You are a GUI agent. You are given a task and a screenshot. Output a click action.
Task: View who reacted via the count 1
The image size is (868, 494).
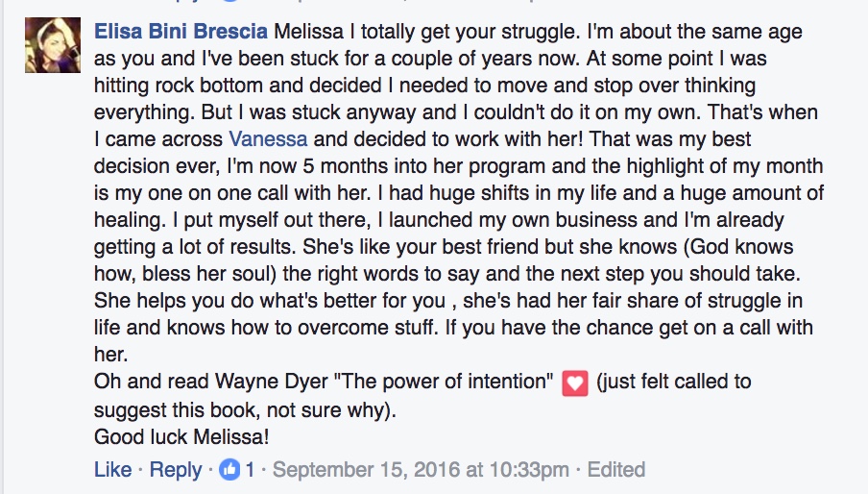coord(250,470)
